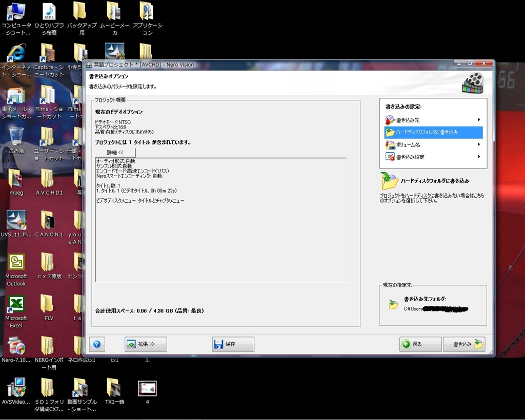Click the disc icon beside 書き込み先
Viewport: 525px width, 420px height.
coord(390,120)
